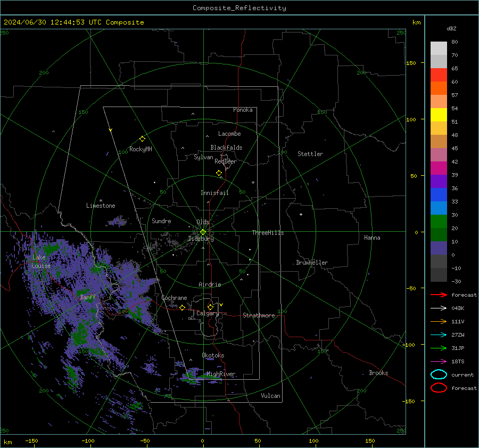
Task: Click the green reflectivity echo near HighRiver
Action: 202,377
